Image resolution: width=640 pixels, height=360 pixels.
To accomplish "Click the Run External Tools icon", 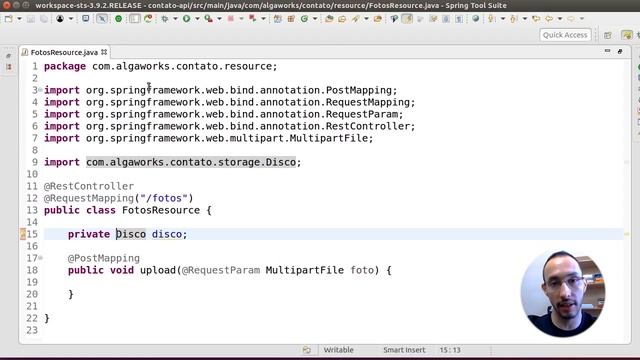I will [209, 19].
